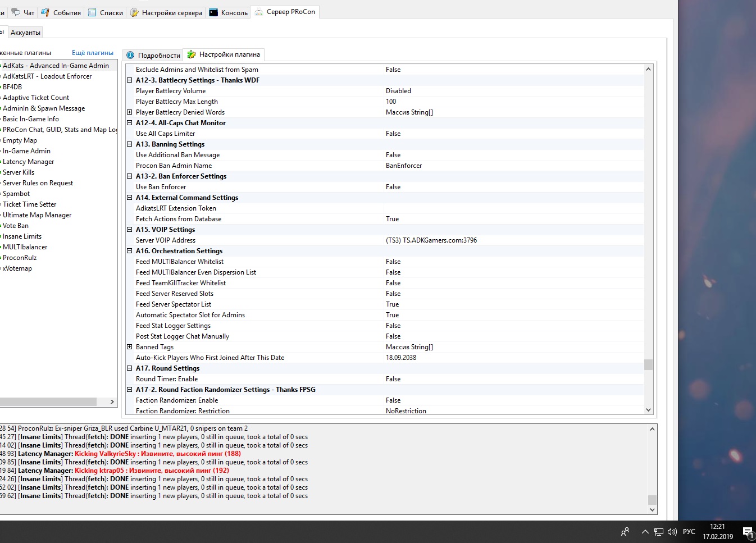Toggle the Use All Caps Limiter value
Screen dimensions: 756x543
point(393,134)
